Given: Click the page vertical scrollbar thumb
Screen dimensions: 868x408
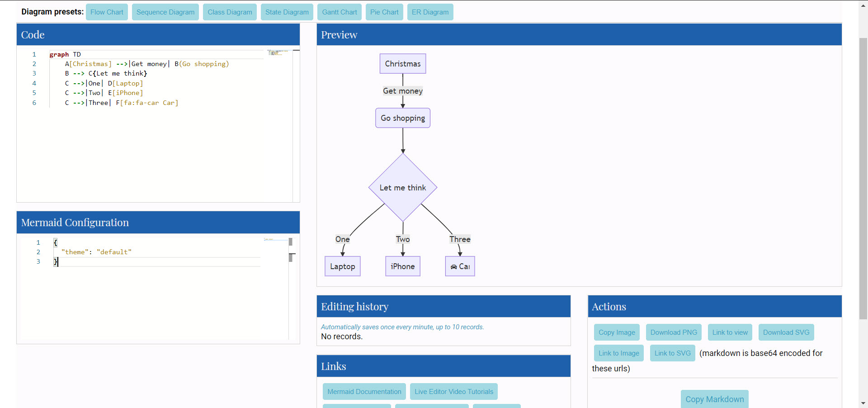Looking at the screenshot, I should (x=863, y=179).
